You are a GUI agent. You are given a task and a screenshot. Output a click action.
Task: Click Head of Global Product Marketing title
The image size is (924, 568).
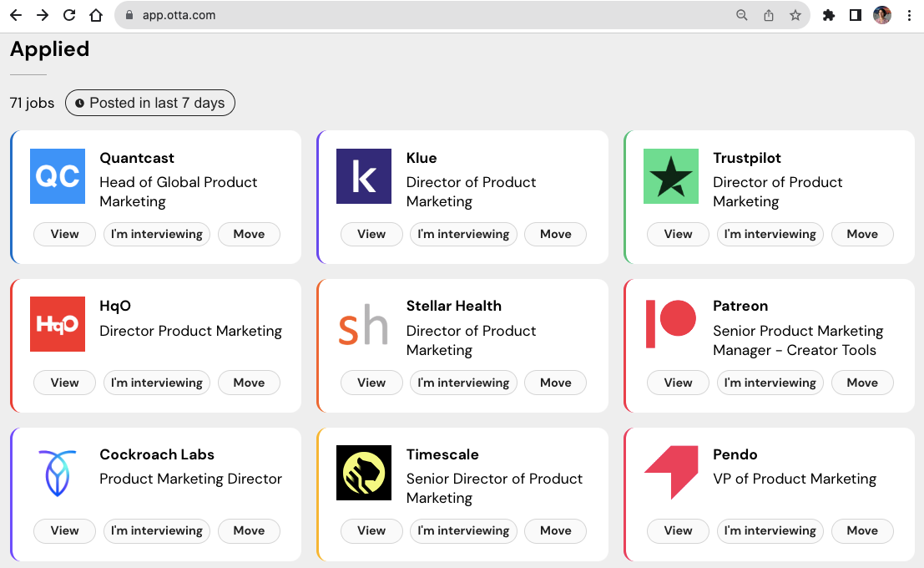click(x=178, y=191)
